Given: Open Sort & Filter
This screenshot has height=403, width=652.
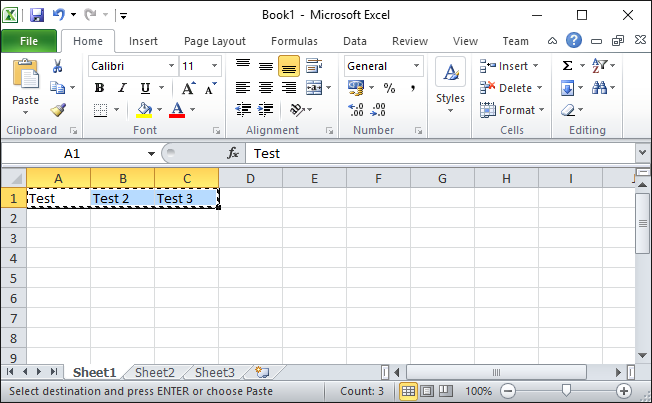Looking at the screenshot, I should pyautogui.click(x=599, y=66).
